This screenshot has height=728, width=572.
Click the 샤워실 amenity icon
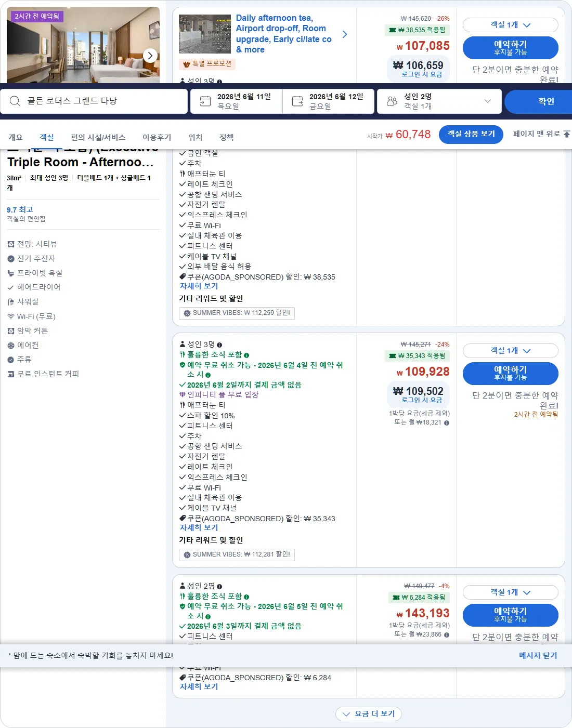pyautogui.click(x=11, y=302)
